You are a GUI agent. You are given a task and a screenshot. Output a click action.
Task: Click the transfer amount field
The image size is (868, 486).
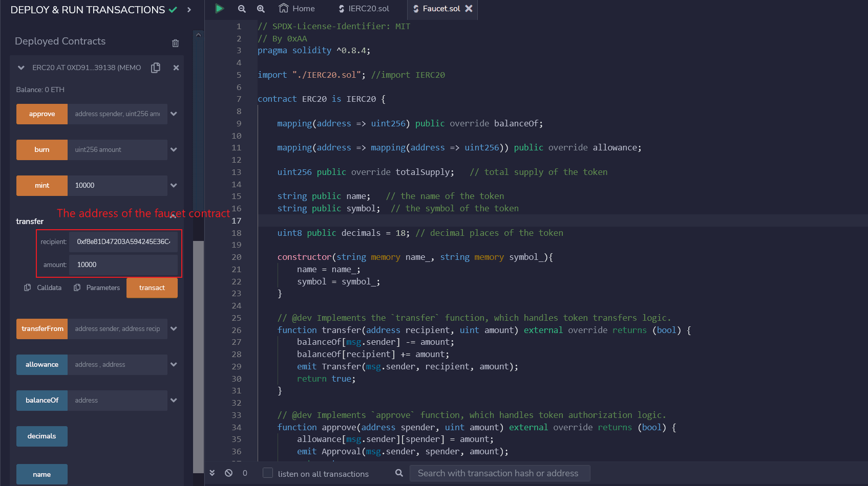[123, 264]
